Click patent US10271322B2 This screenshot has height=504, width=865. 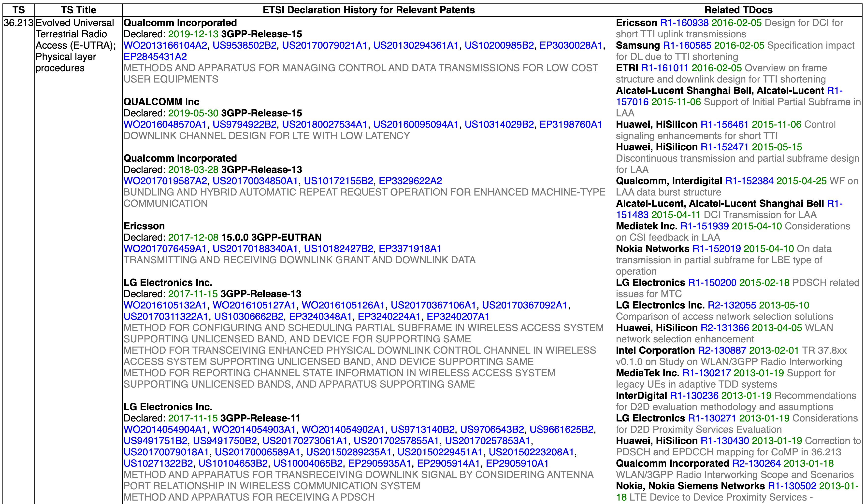(158, 463)
